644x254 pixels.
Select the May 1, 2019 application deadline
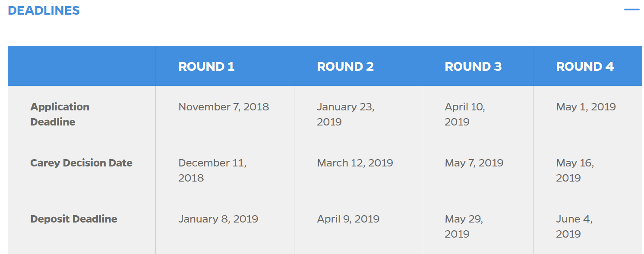(x=586, y=107)
